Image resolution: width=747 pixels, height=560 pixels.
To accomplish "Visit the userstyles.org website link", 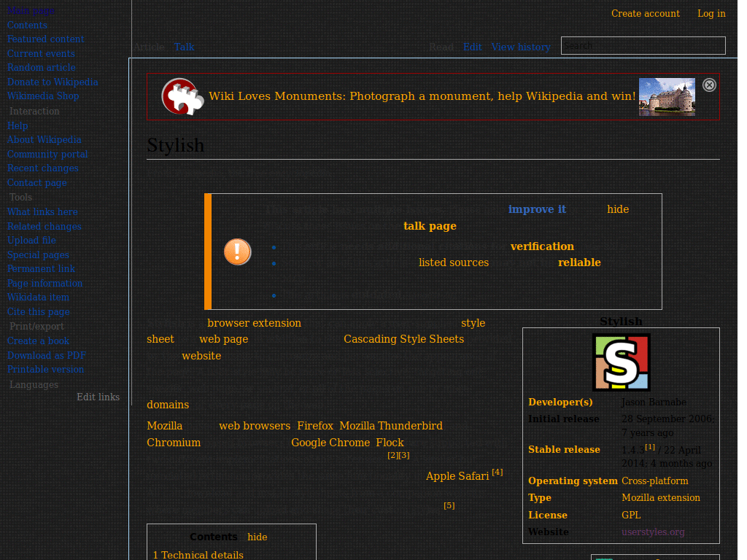I will (653, 532).
